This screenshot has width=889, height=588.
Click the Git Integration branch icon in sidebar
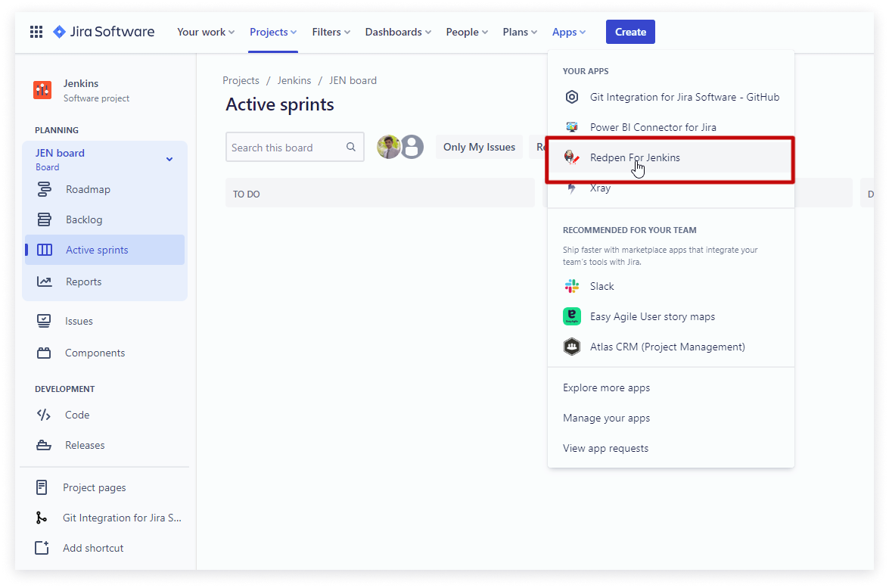[42, 517]
